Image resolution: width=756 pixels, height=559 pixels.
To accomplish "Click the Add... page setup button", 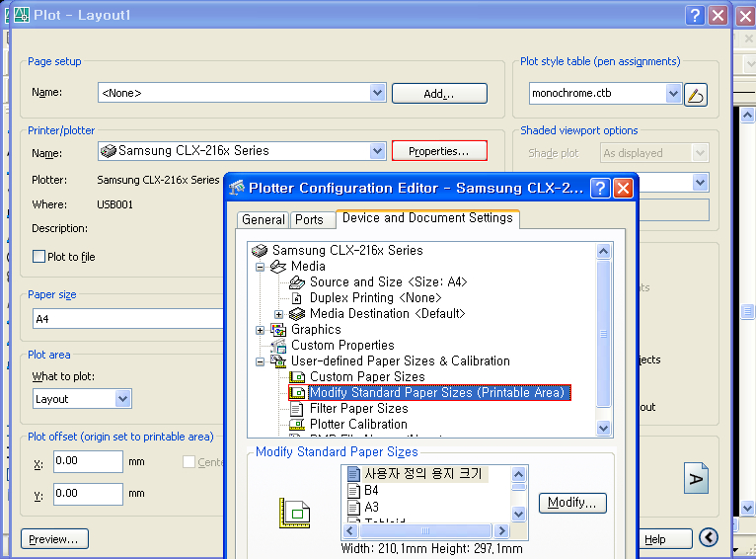I will (x=439, y=94).
